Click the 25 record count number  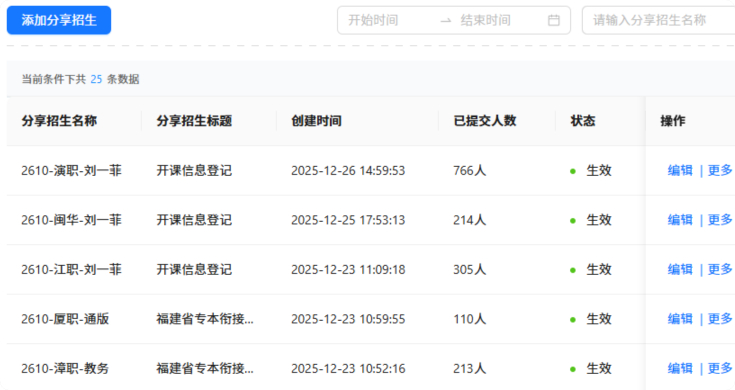96,79
